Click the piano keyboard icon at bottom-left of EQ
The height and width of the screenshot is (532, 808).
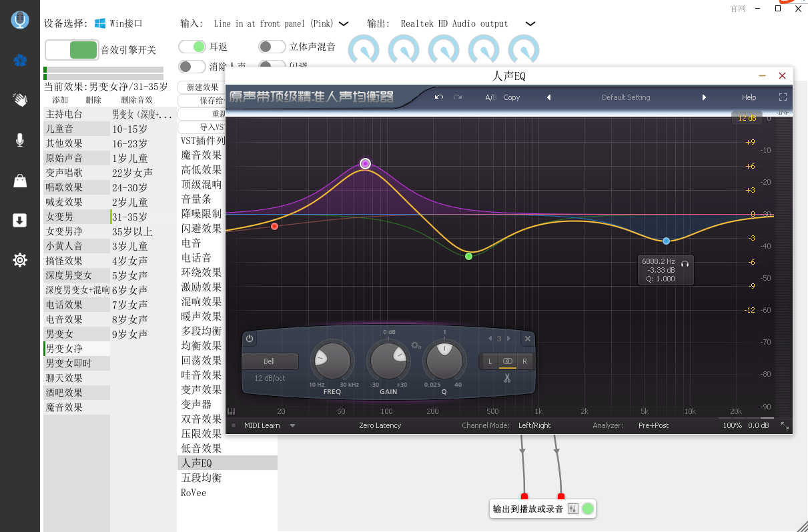(232, 411)
